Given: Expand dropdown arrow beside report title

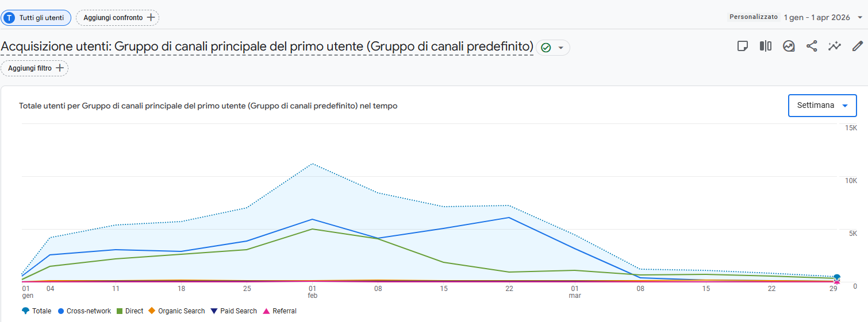Looking at the screenshot, I should (x=561, y=48).
